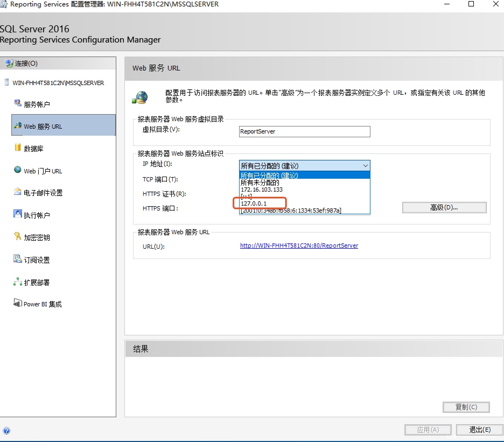
Task: Click the 结果 results panel header
Action: 314,349
